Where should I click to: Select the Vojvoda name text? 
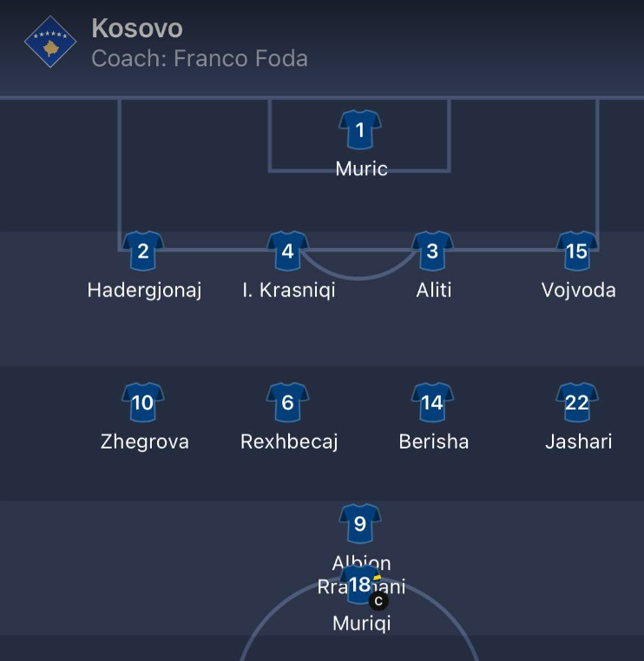(x=578, y=290)
